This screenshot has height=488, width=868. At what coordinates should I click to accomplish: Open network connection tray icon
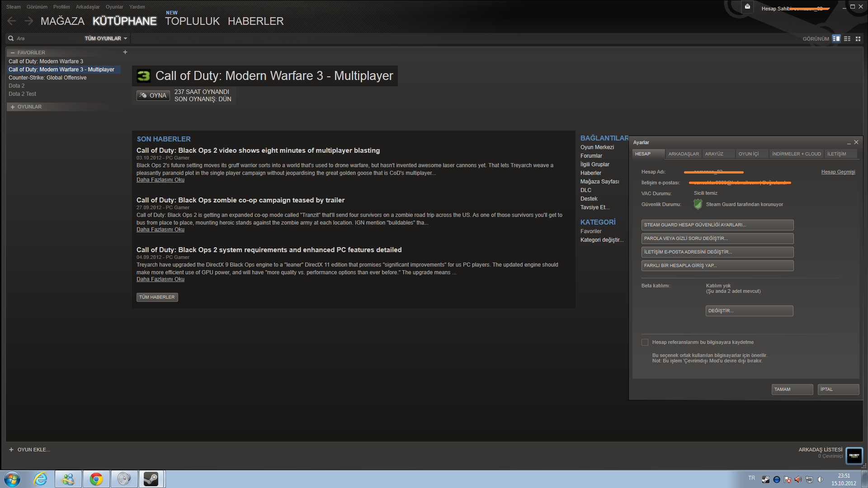(809, 479)
